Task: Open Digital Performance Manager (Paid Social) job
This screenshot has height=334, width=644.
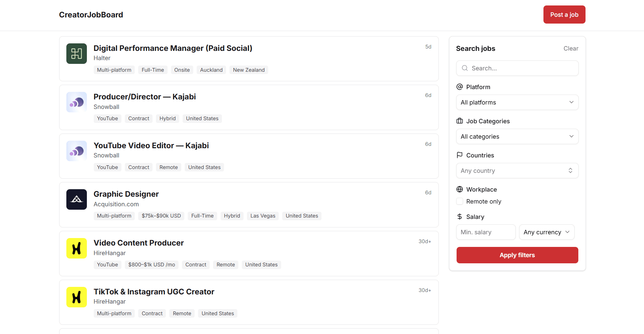Action: click(173, 48)
